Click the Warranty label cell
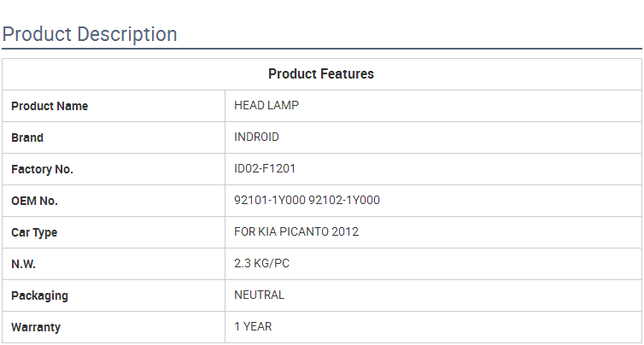644x345 pixels. coord(36,327)
